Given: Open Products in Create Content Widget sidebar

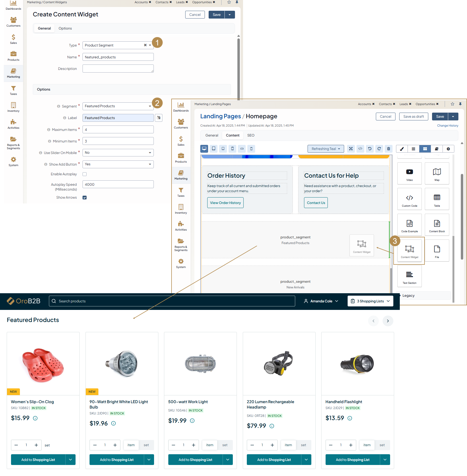Looking at the screenshot, I should tap(13, 56).
